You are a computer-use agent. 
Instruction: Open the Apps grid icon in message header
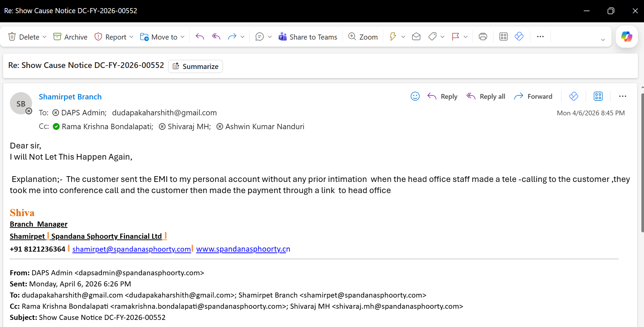pos(598,96)
